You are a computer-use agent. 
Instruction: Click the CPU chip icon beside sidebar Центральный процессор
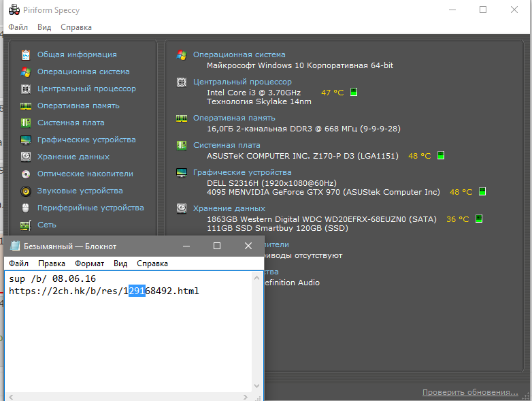coord(26,89)
